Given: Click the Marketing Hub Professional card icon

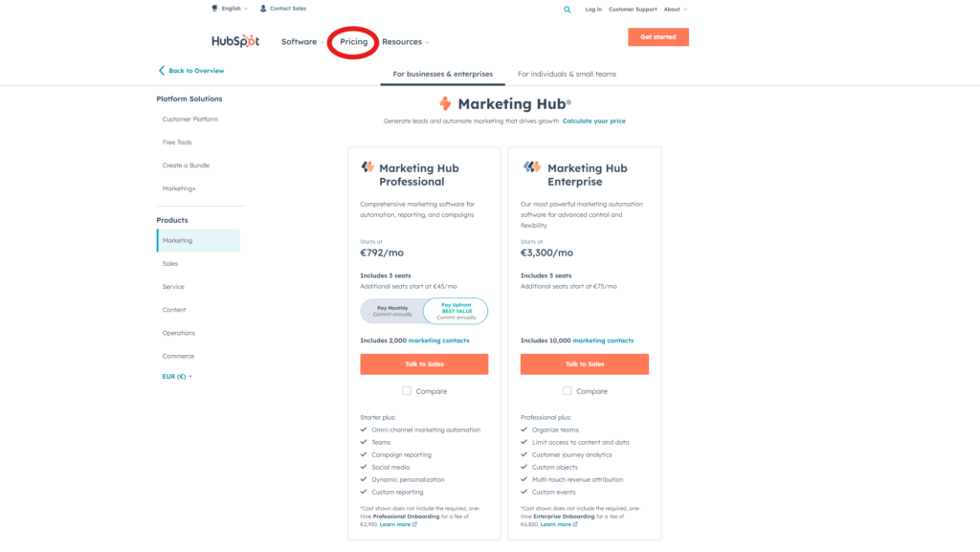Looking at the screenshot, I should [x=367, y=167].
